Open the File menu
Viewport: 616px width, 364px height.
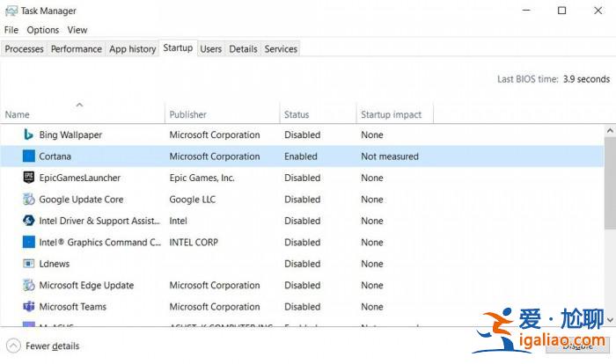coord(11,30)
